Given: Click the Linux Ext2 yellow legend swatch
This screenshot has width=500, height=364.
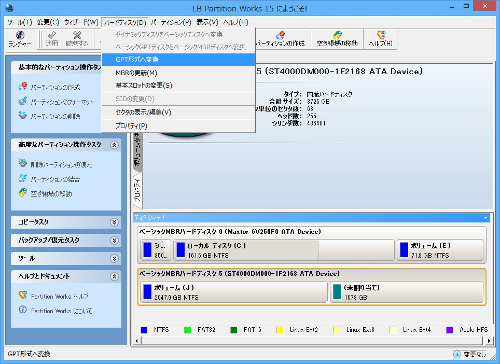Looking at the screenshot, I should [279, 330].
